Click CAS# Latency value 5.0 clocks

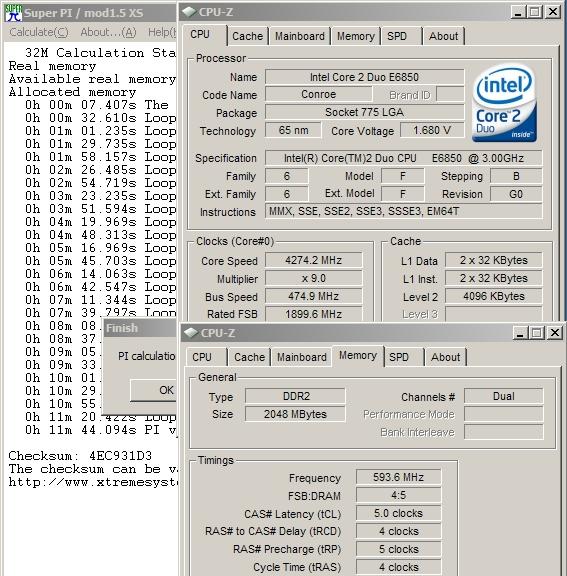[x=398, y=513]
